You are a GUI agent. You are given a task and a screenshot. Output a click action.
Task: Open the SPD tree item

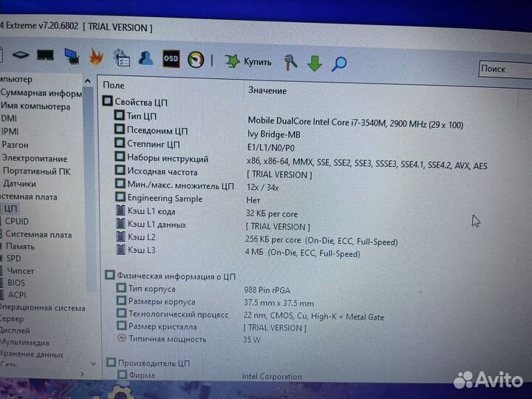(13, 258)
